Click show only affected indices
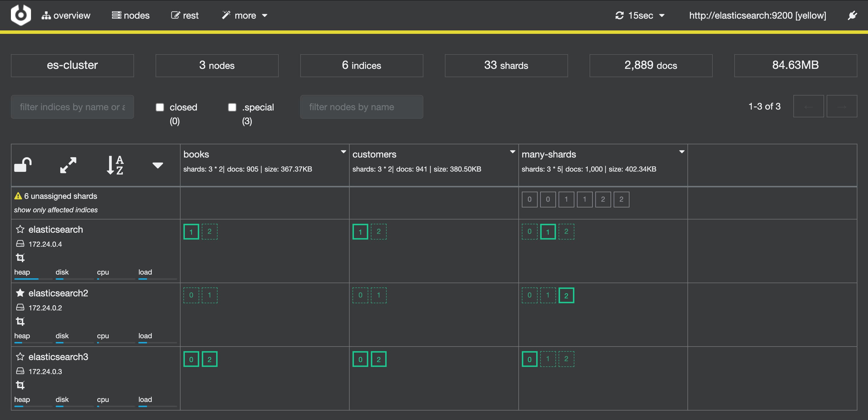This screenshot has width=868, height=420. tap(56, 209)
